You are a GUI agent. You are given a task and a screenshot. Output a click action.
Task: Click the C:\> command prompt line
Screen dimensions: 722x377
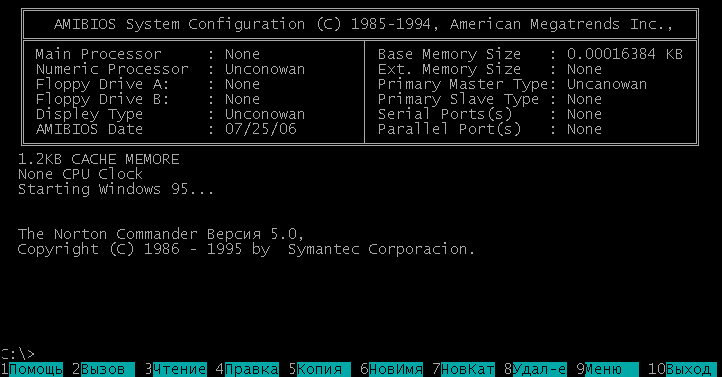[x=17, y=354]
